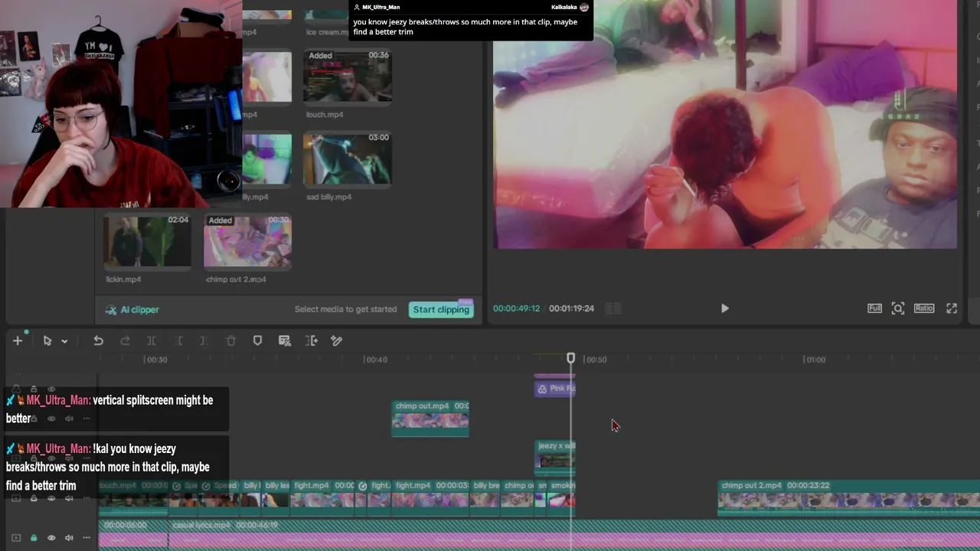Redo the last undone edit
The height and width of the screenshot is (551, 980).
pyautogui.click(x=125, y=341)
